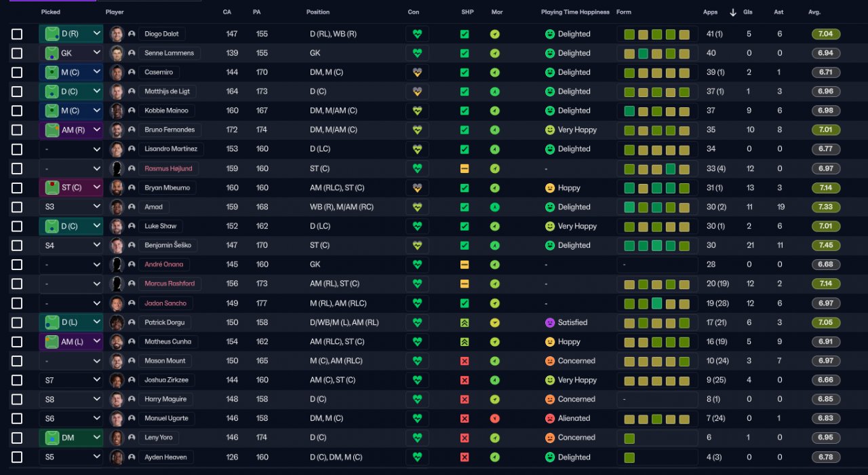This screenshot has height=475, width=868.
Task: Open Marcus Rashford's player profile
Action: pyautogui.click(x=170, y=284)
